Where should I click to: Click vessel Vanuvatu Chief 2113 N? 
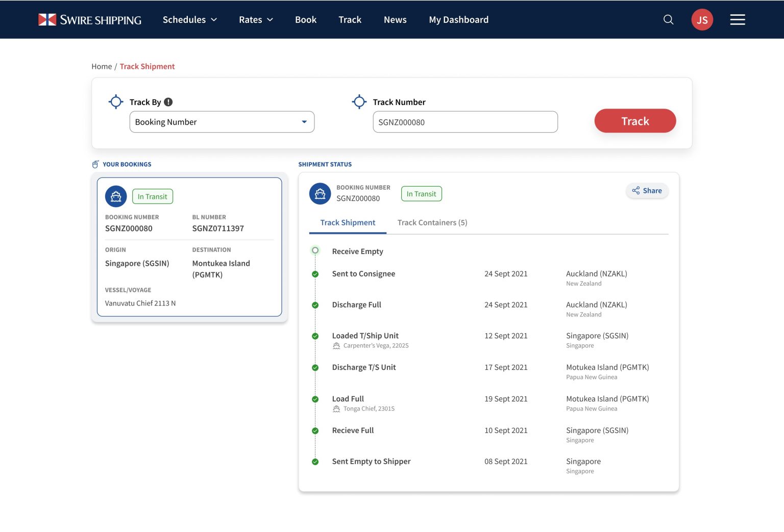point(140,303)
